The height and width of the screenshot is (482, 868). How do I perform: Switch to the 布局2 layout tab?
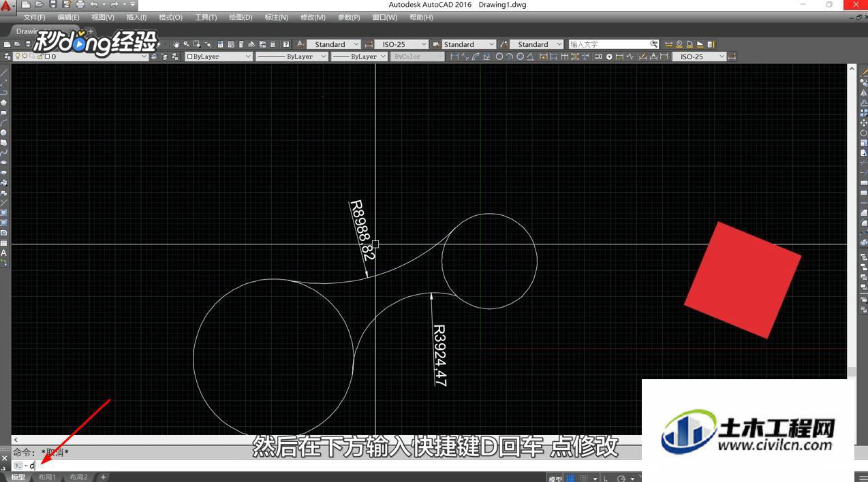pyautogui.click(x=78, y=477)
